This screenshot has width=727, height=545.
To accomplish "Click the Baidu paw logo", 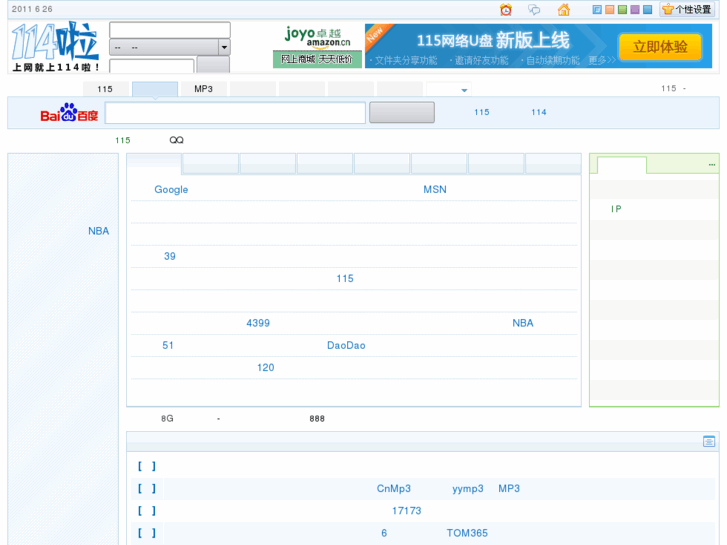I will [x=69, y=112].
